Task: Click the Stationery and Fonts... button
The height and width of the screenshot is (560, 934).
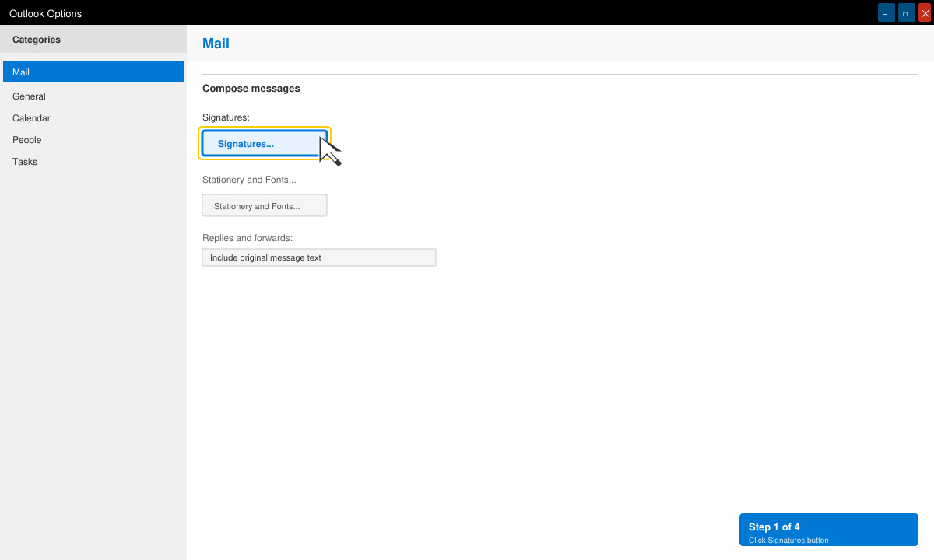Action: [265, 206]
